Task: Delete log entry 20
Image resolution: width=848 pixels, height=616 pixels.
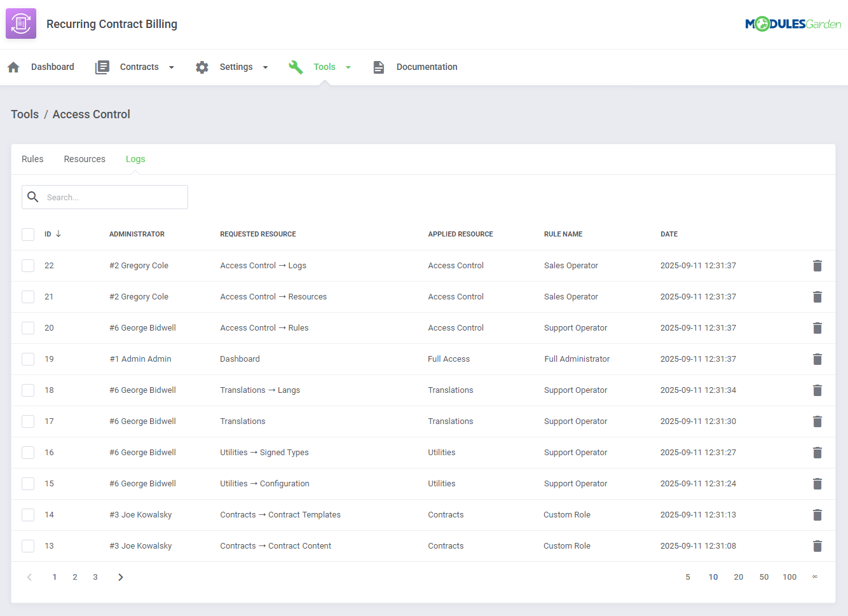Action: pyautogui.click(x=817, y=328)
